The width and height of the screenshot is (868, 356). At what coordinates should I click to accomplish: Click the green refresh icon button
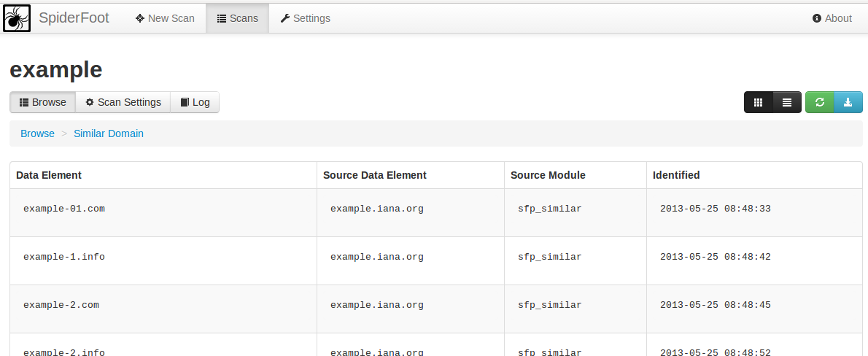pos(820,102)
